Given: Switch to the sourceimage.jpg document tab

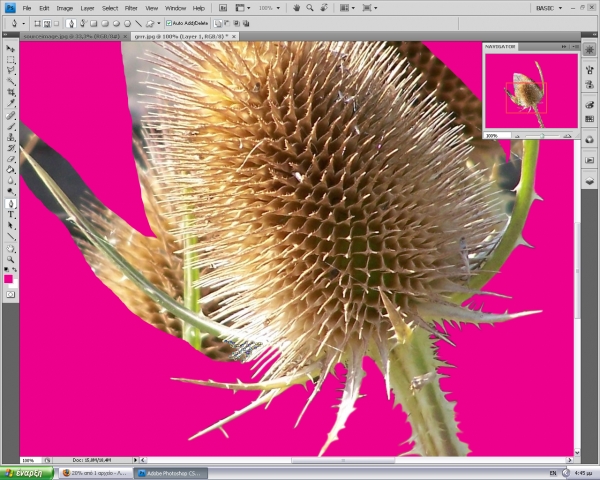Looking at the screenshot, I should (x=72, y=36).
